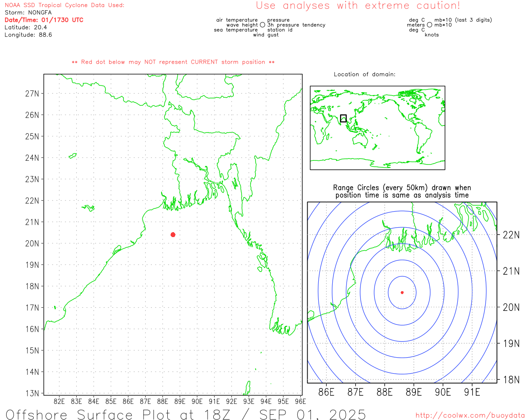Click the 'mb*10 (last 3 digits)' legend label
This screenshot has height=420, width=525.
tap(463, 20)
